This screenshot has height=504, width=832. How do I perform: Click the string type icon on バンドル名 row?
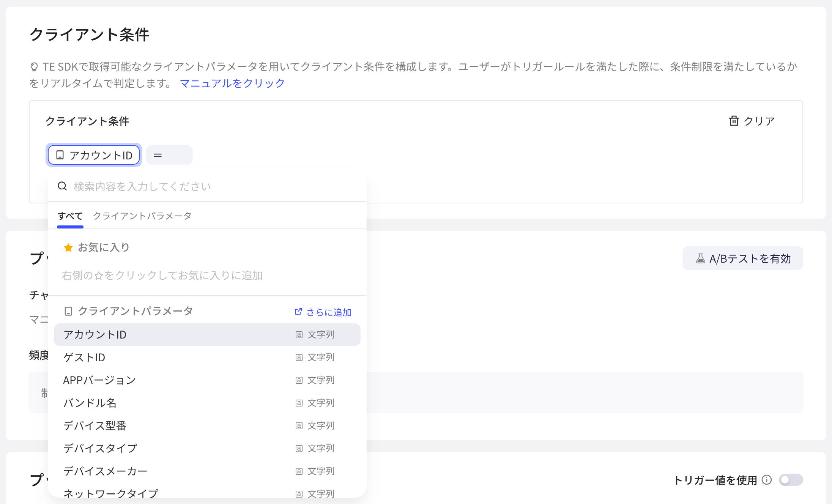pos(299,403)
